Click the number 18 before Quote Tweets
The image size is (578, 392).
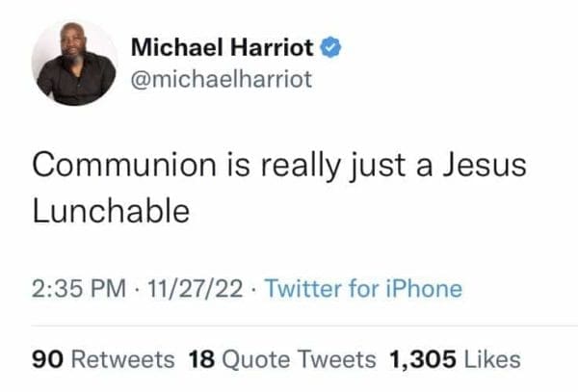tap(200, 360)
